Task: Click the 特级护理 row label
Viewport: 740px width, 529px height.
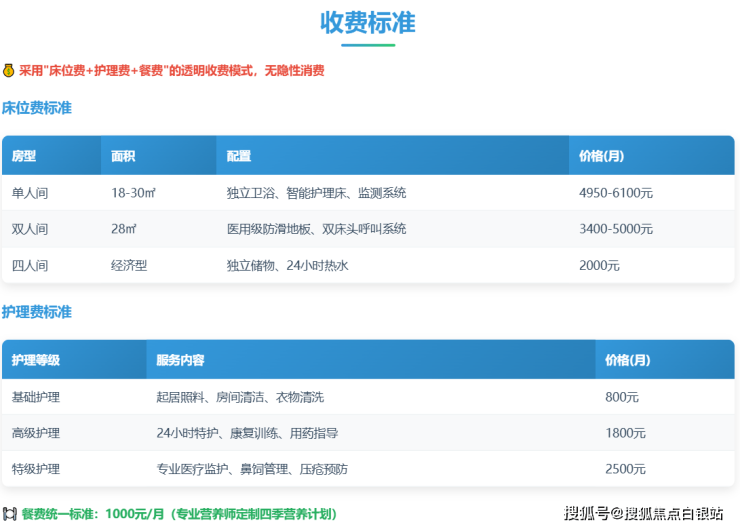Action: [x=36, y=469]
